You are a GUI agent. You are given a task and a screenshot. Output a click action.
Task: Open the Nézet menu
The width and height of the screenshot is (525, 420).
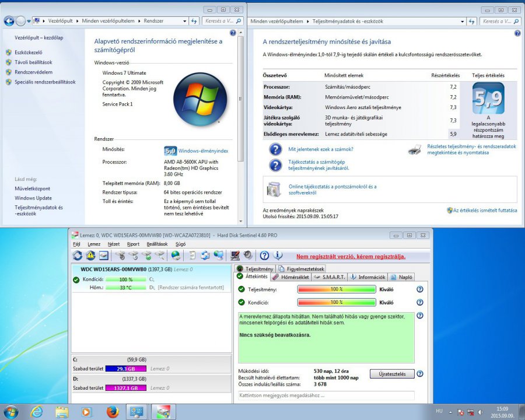click(x=114, y=244)
